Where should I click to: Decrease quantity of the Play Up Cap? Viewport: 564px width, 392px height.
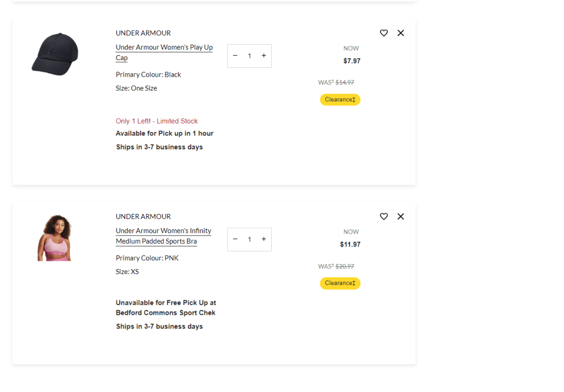(235, 56)
